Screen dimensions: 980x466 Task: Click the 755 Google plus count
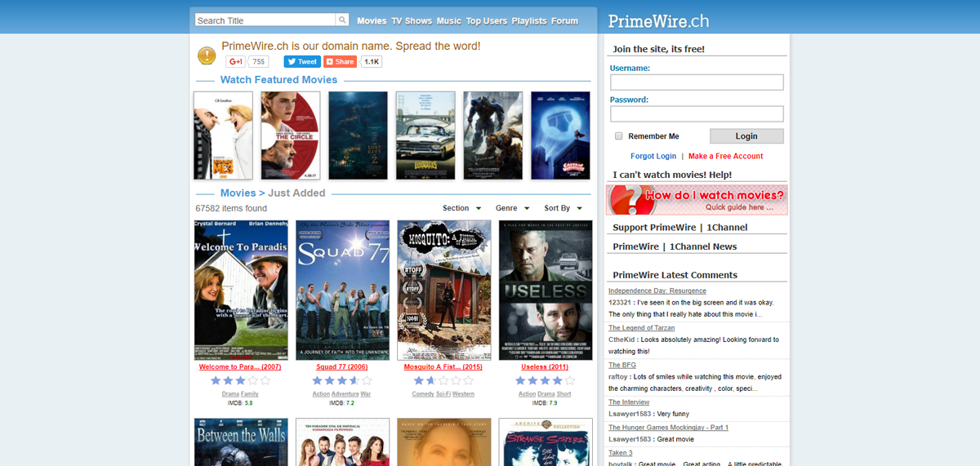258,61
